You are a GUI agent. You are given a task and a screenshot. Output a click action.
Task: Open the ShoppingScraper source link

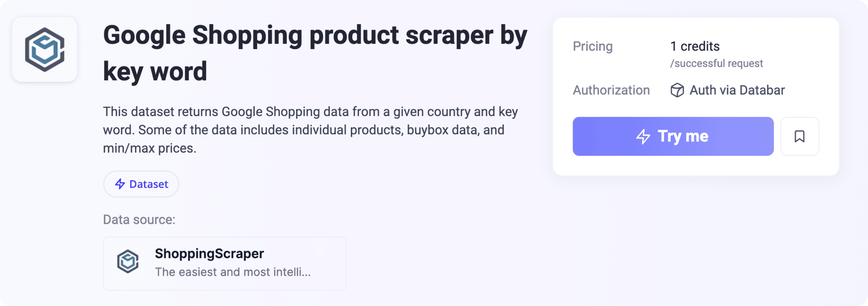[x=209, y=253]
